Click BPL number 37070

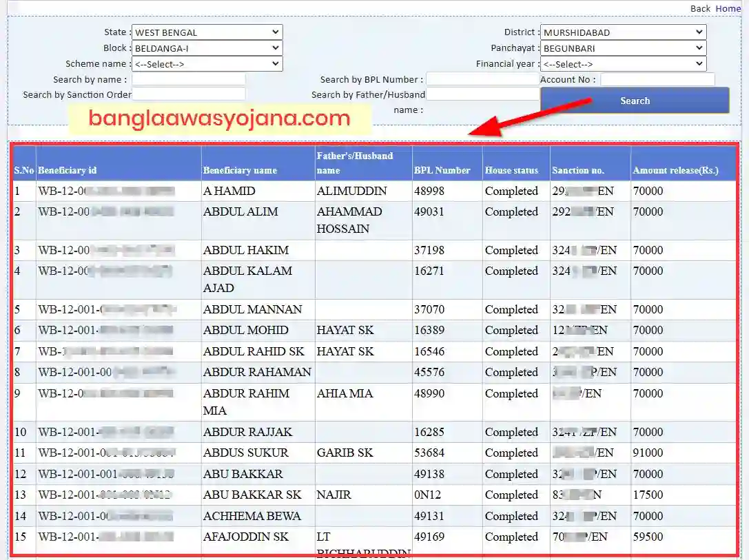(x=429, y=309)
